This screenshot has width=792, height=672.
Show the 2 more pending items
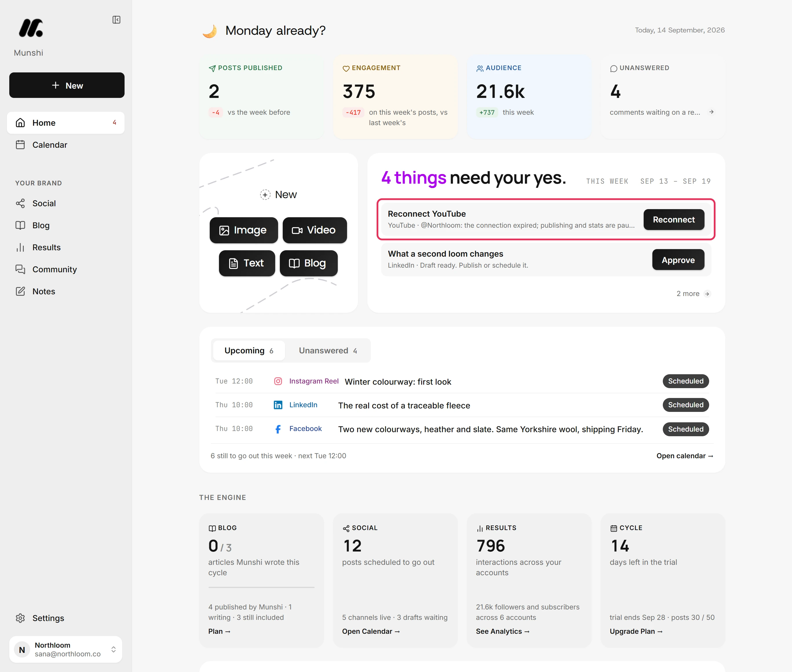[x=693, y=294]
